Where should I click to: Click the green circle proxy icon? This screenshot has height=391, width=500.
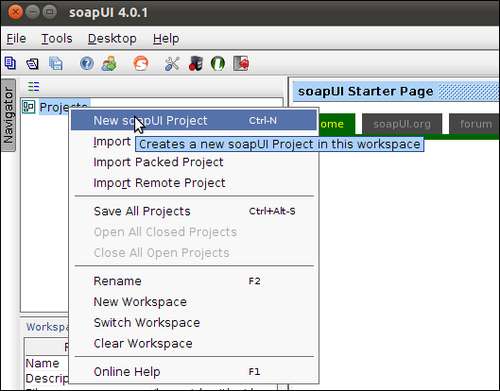click(x=218, y=63)
